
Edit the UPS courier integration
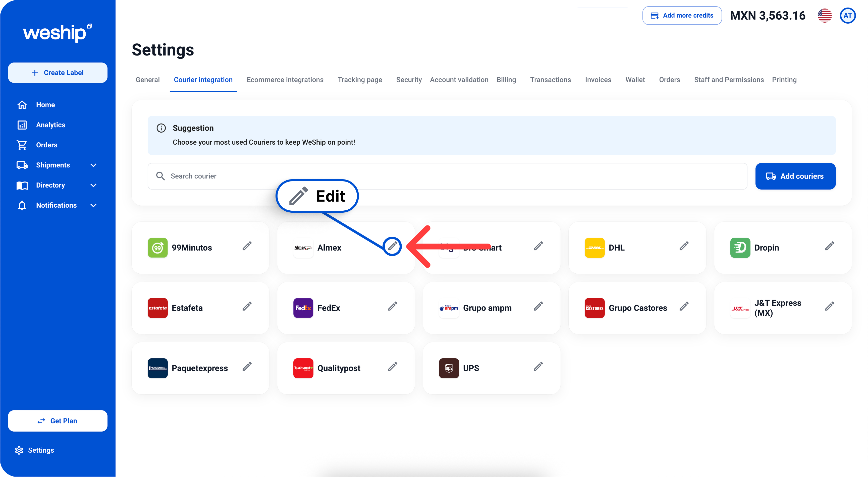(538, 367)
